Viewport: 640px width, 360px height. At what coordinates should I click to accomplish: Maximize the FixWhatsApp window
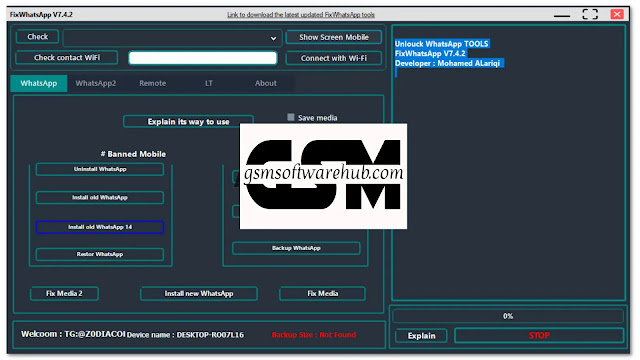(590, 14)
